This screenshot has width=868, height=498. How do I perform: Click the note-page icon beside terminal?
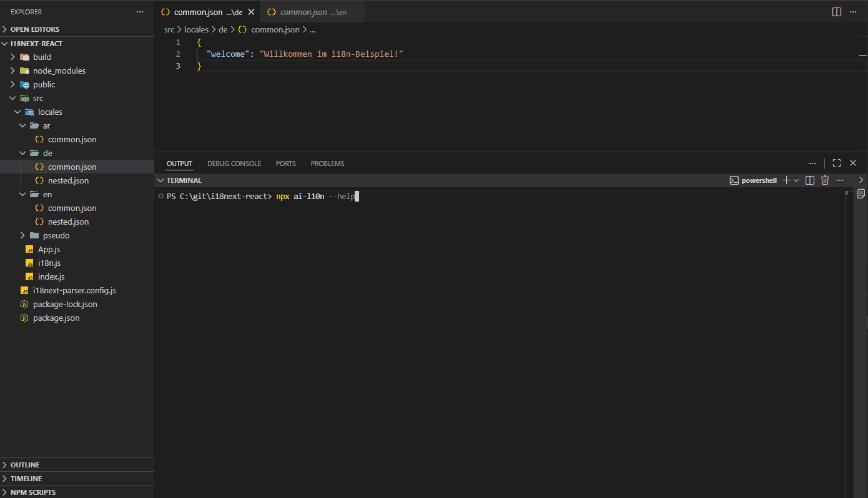click(861, 194)
